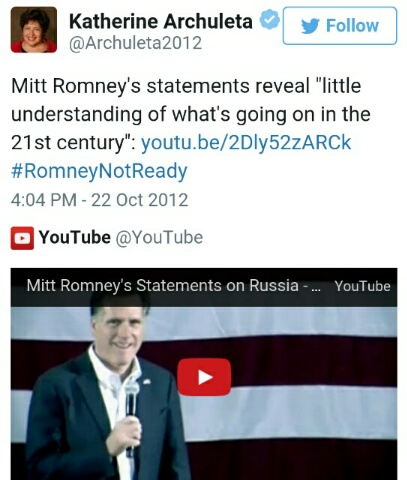The height and width of the screenshot is (480, 407).
Task: Click the red YouTube logo icon
Action: pyautogui.click(x=22, y=238)
